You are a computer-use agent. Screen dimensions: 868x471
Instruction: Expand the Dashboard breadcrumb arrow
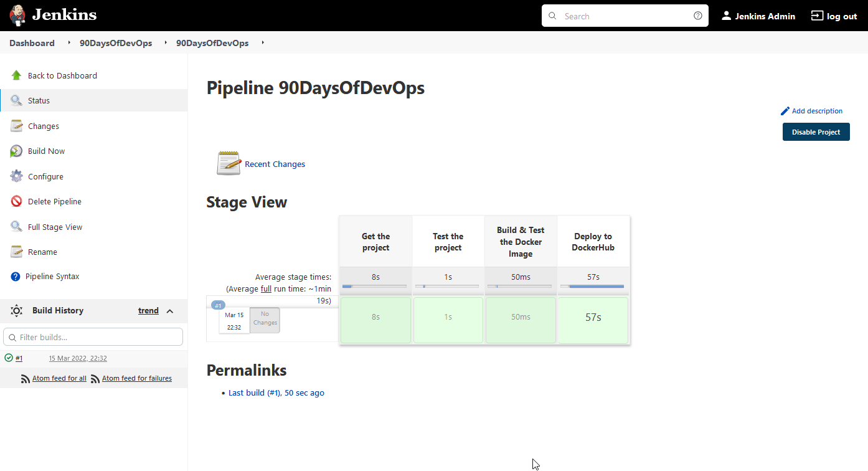[x=68, y=43]
